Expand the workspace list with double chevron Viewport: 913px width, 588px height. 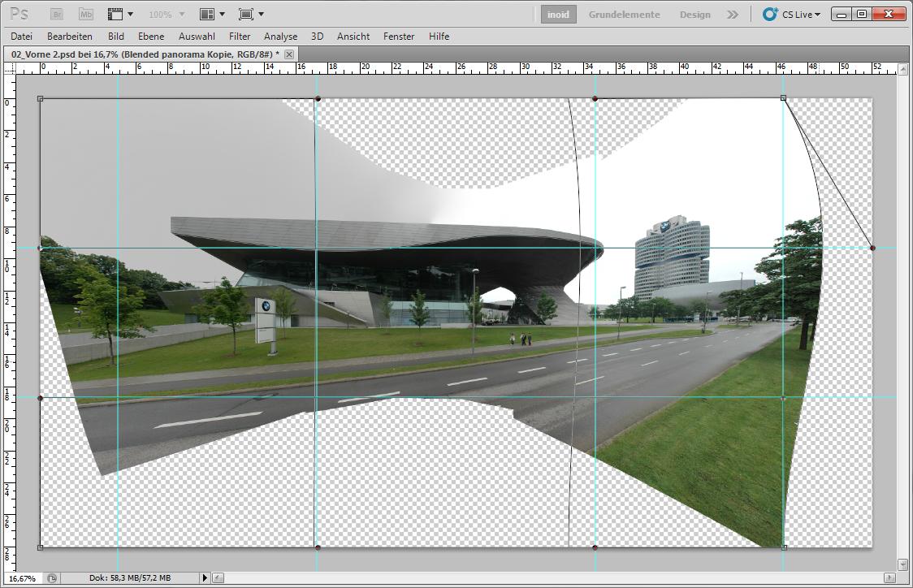(x=733, y=14)
